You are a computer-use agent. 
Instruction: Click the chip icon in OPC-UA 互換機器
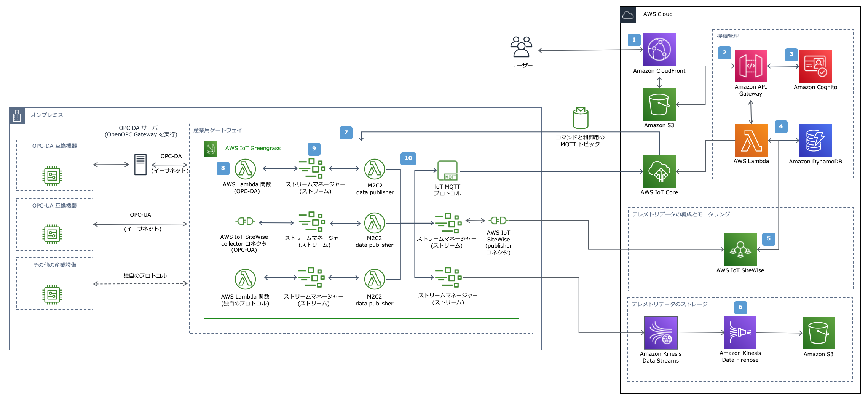tap(52, 234)
